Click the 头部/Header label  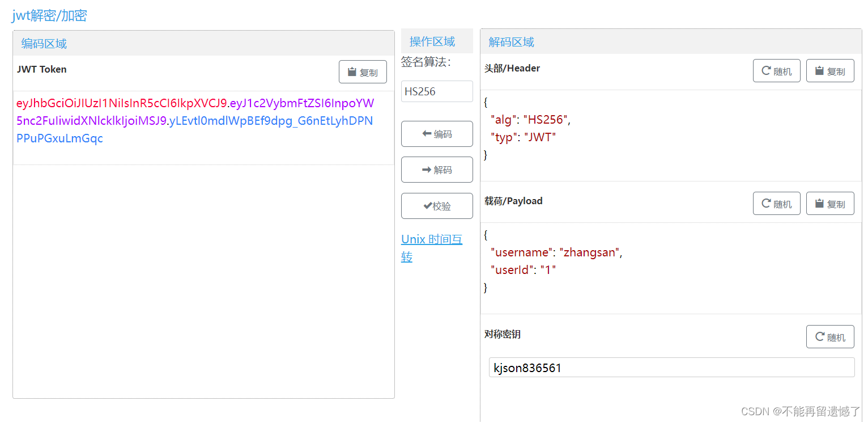[x=512, y=68]
